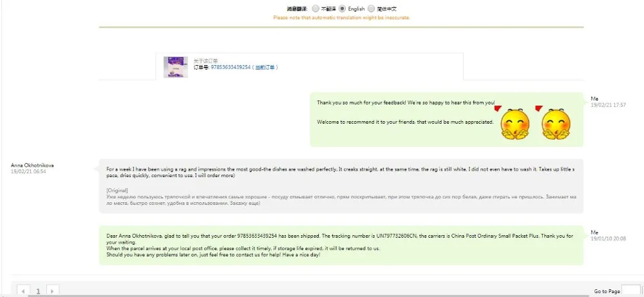Click the timestamp 19/02/21 06:54
The width and height of the screenshot is (644, 297).
tap(28, 171)
